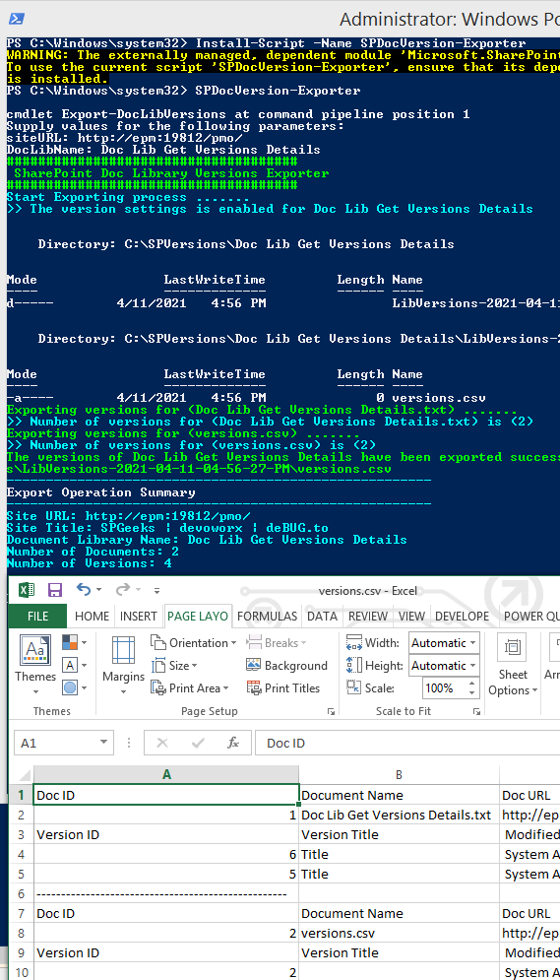Viewport: 560px width, 980px height.
Task: Open the page Size dropdown
Action: 174,666
